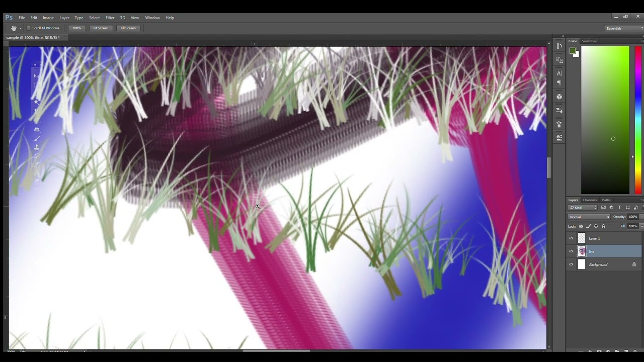The image size is (644, 362).
Task: Open the collapsed panel icon below History
Action: click(559, 60)
